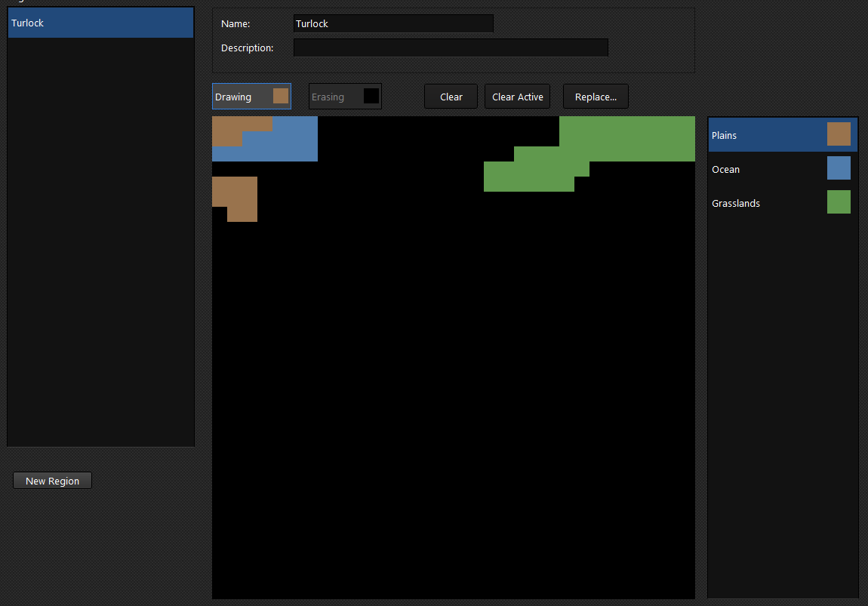Click the green Grasslands color swatch
Screen dimensions: 868x606
pos(839,201)
